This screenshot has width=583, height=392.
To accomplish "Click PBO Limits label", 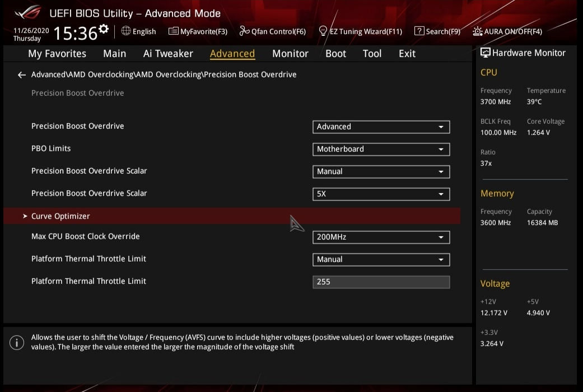I will 51,148.
